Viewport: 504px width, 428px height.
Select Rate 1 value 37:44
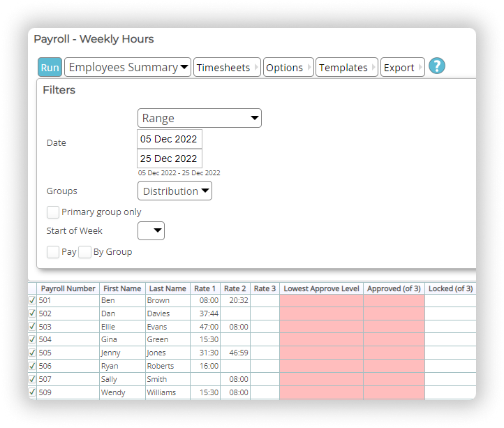205,313
